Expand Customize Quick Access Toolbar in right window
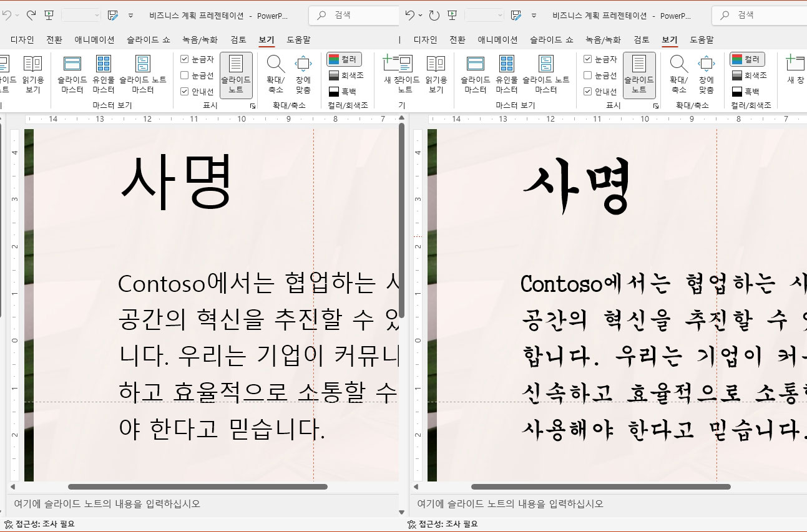The image size is (807, 532). click(x=534, y=15)
